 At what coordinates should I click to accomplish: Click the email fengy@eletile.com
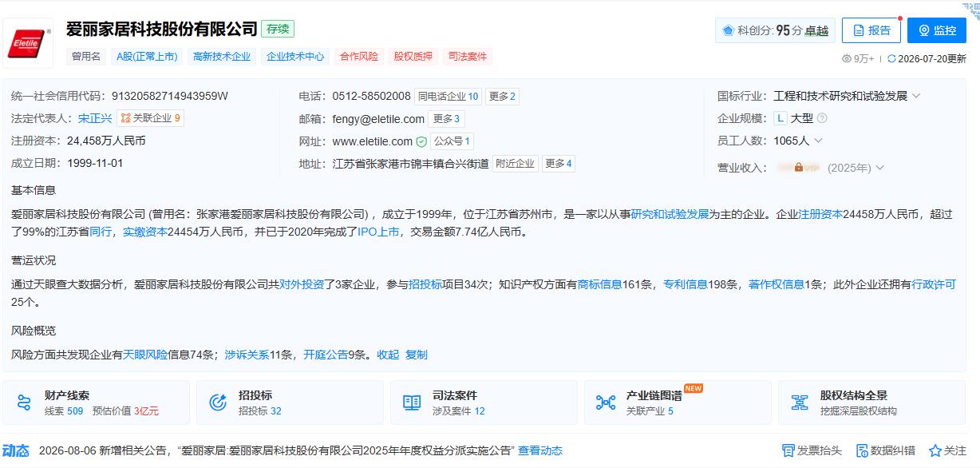(378, 119)
